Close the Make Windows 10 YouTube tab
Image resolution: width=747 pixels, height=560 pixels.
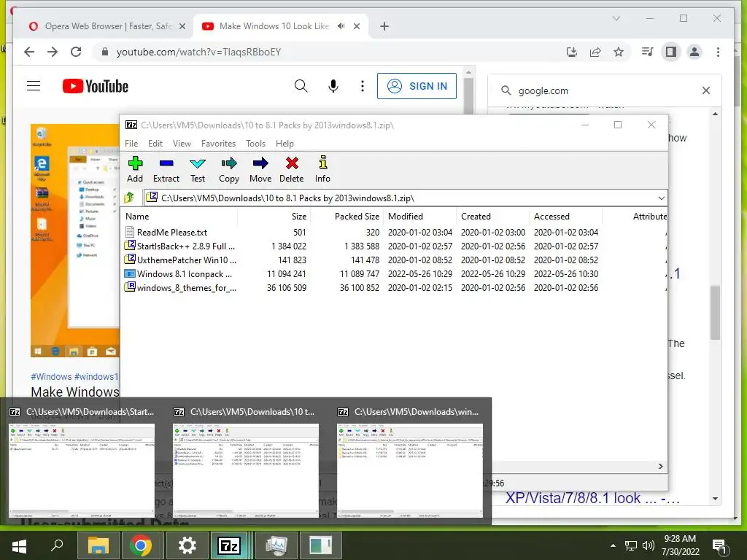(x=356, y=26)
